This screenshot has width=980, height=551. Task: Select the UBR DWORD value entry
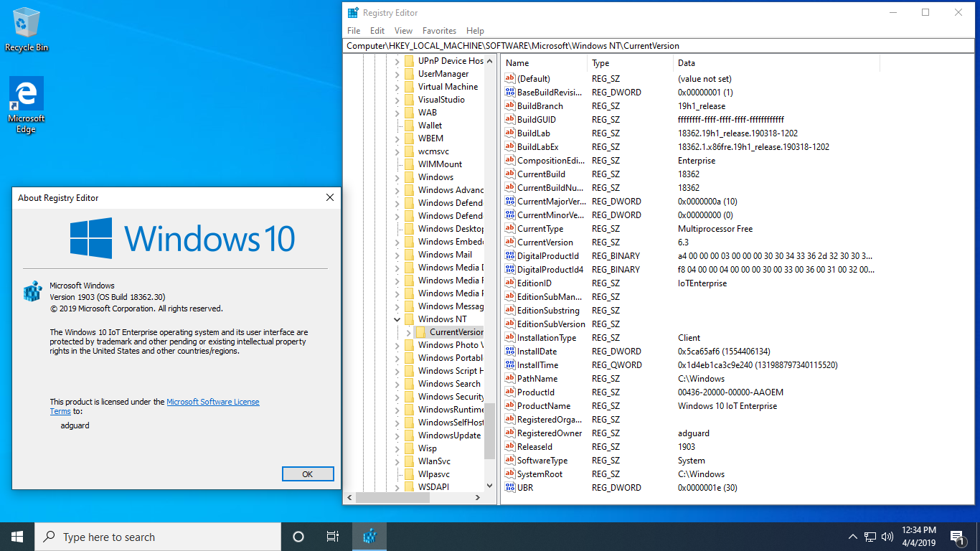click(x=524, y=488)
